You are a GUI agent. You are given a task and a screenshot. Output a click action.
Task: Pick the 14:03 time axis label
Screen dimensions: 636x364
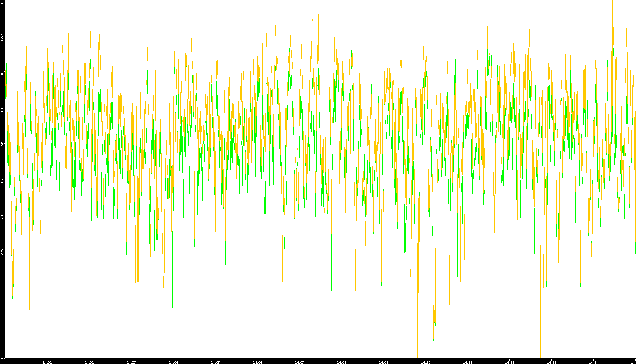(131, 362)
